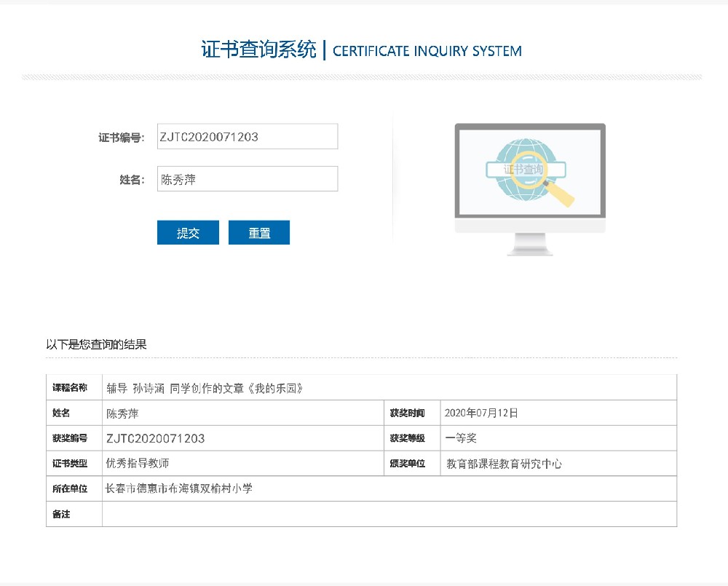Select the date 2020年07月12日

tap(481, 413)
